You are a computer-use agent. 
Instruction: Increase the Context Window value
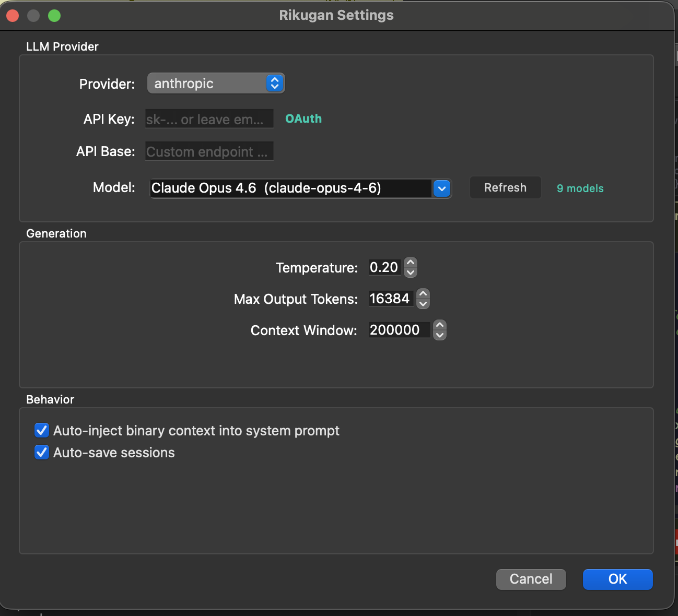click(439, 326)
